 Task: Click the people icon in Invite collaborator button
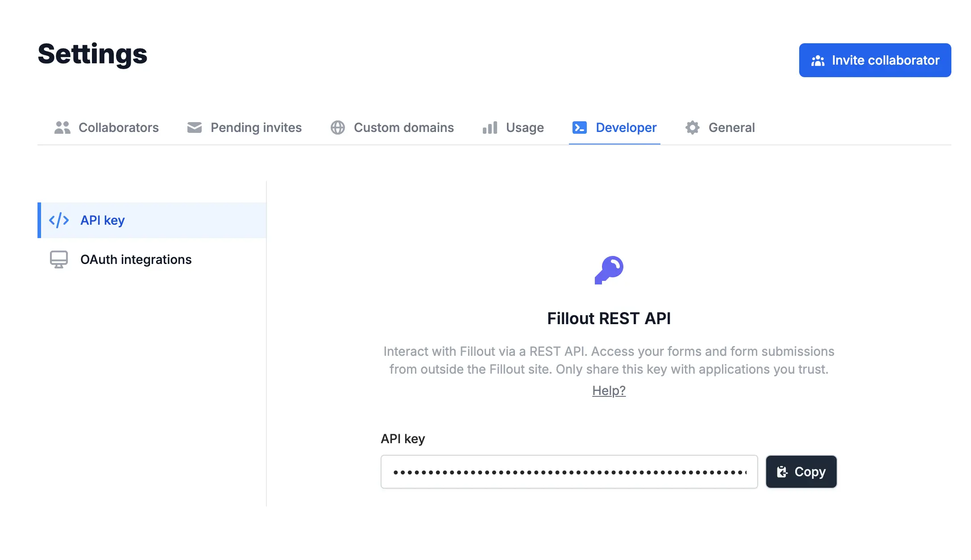818,60
